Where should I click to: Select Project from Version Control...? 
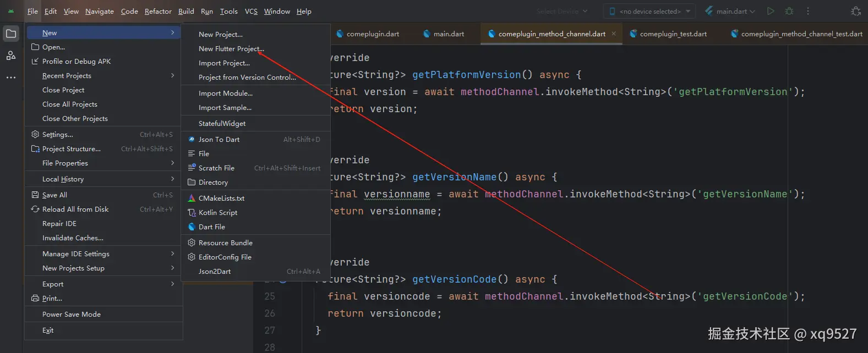pyautogui.click(x=255, y=77)
